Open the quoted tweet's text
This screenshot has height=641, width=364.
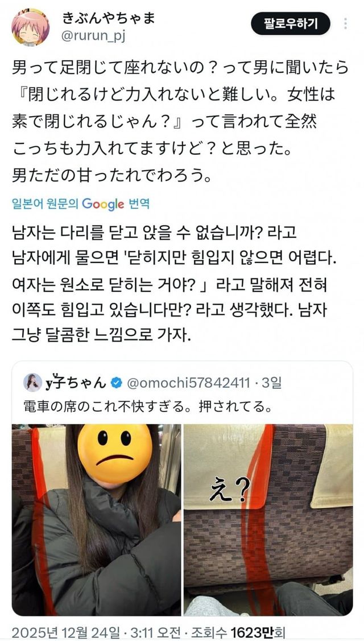[147, 407]
